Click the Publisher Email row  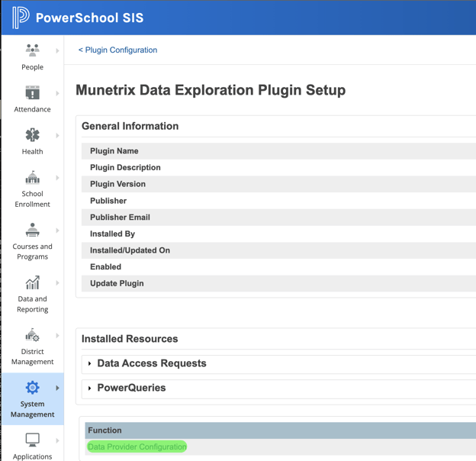[278, 217]
